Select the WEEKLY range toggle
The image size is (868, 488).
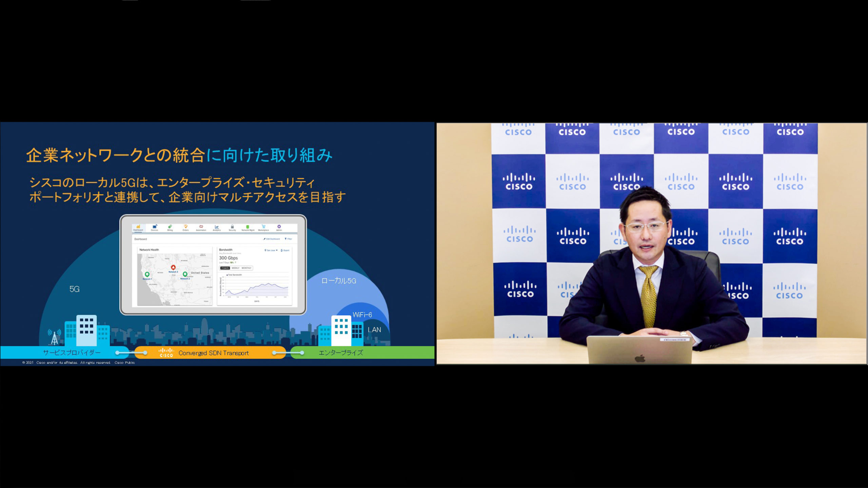[x=235, y=268]
